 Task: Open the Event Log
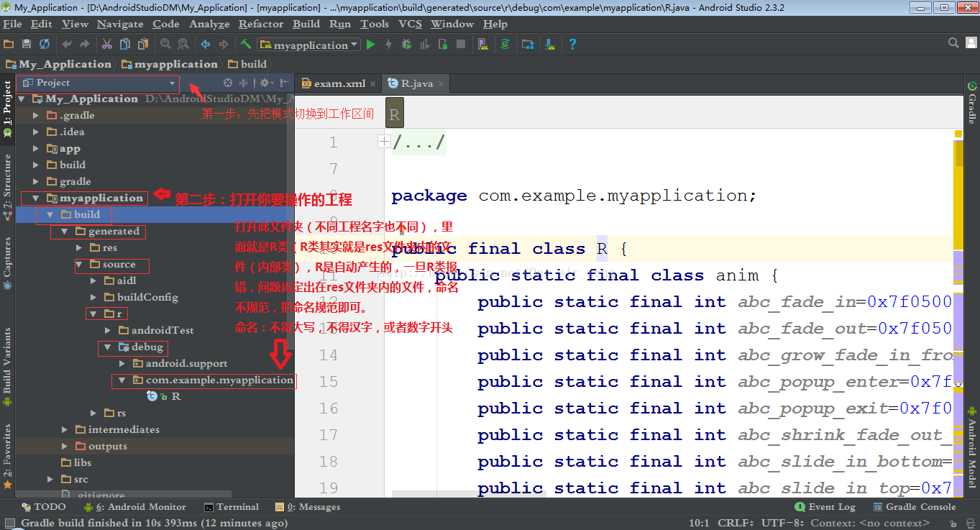click(825, 507)
